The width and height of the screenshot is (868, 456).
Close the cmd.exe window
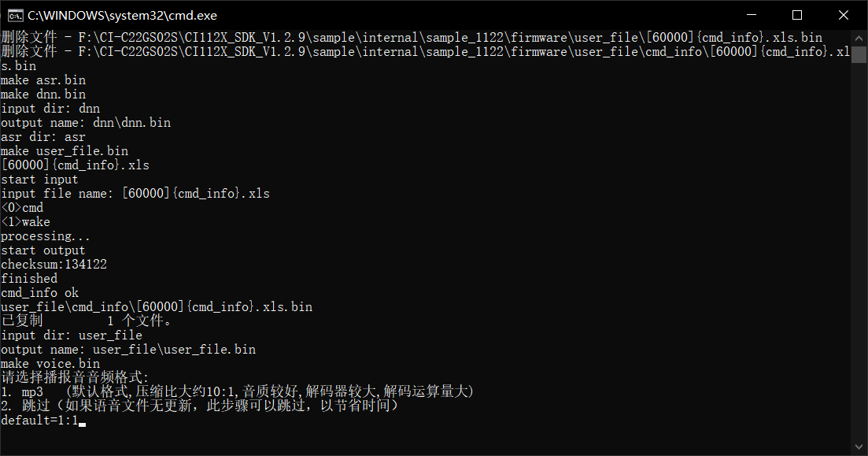pyautogui.click(x=844, y=15)
